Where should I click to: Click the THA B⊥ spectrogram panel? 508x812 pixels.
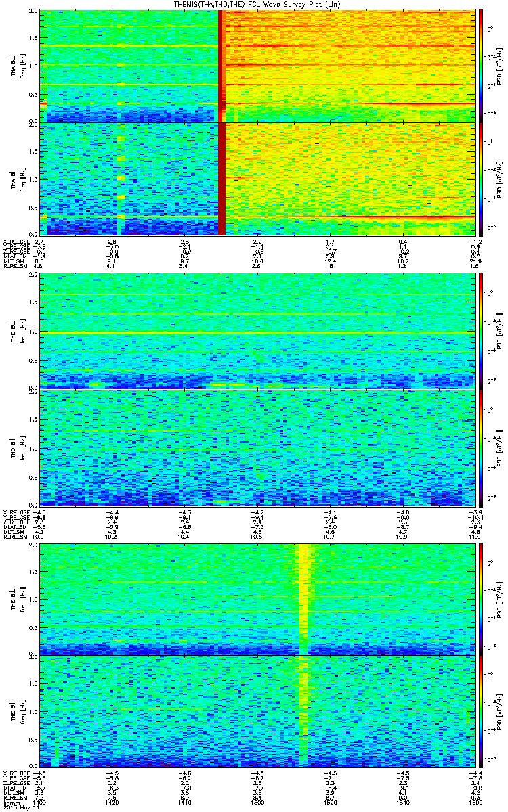[x=257, y=66]
